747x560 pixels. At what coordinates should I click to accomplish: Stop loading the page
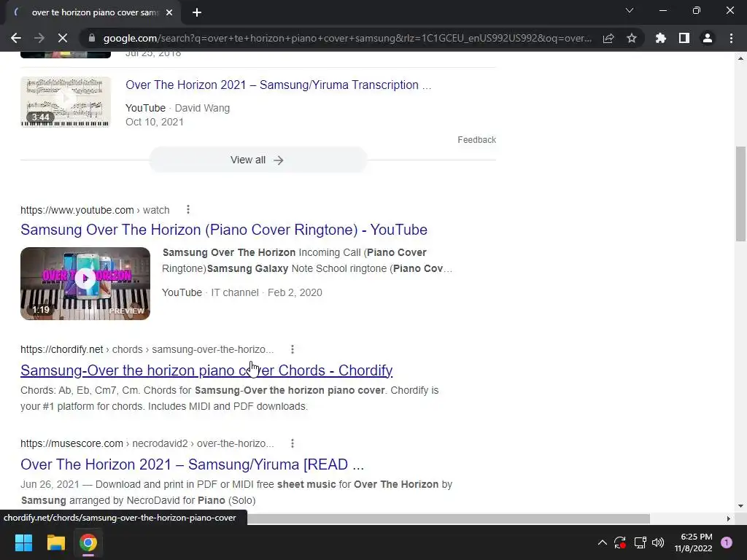63,38
